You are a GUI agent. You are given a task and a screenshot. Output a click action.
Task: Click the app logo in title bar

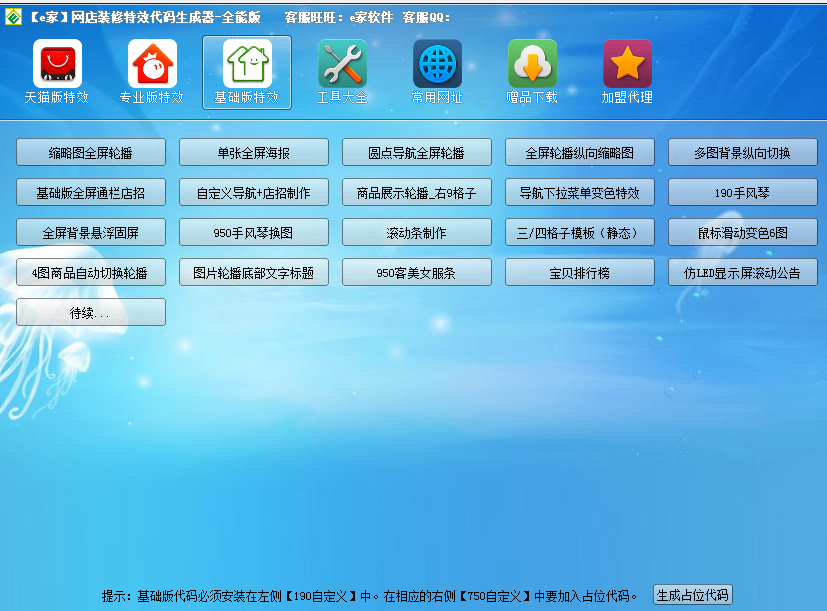[13, 17]
